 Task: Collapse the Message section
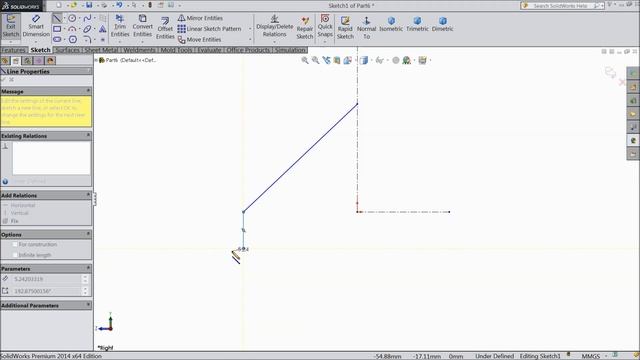coord(88,91)
